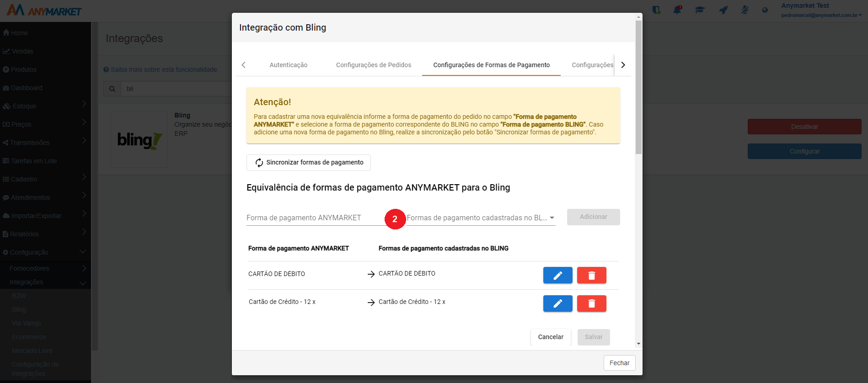Open the Ecommerce integration item
The width and height of the screenshot is (868, 383).
click(x=29, y=337)
